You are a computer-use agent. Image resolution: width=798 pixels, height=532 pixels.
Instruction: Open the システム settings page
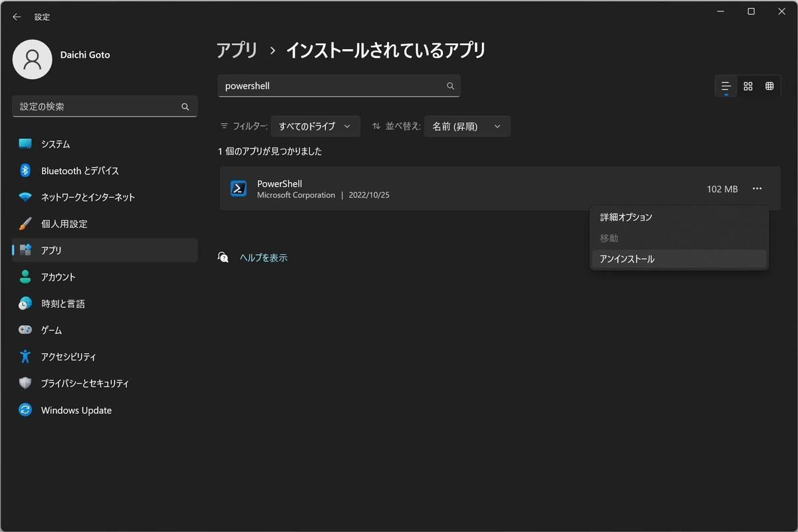coord(105,144)
